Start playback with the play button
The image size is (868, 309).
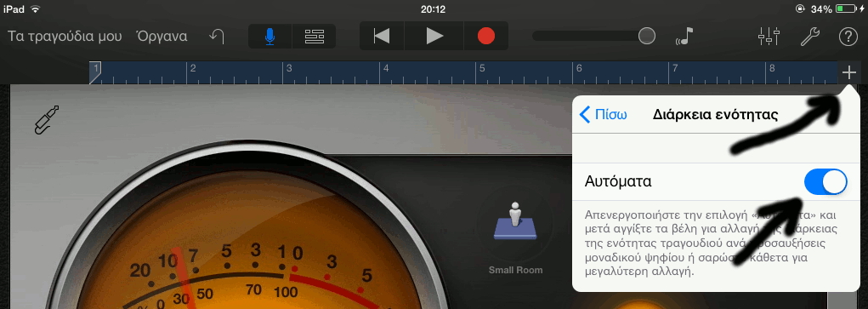click(434, 36)
